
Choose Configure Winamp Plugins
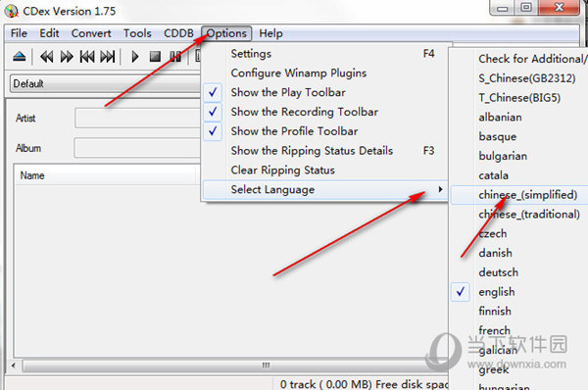tap(324, 73)
